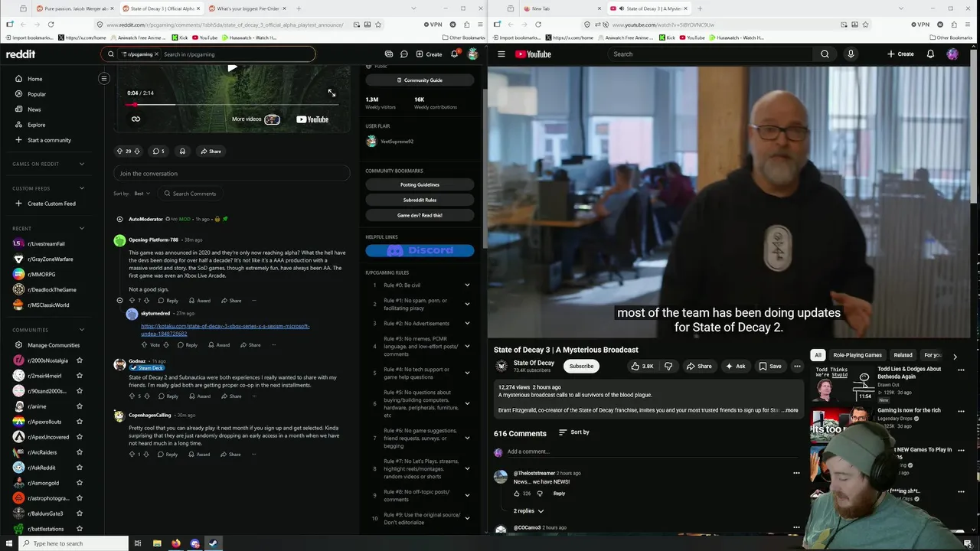Search with your voice microphone icon
The image size is (980, 551).
click(851, 54)
